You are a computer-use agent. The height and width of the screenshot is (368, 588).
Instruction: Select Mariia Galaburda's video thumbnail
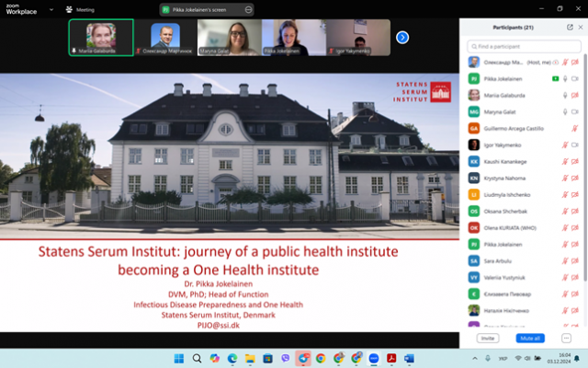pyautogui.click(x=101, y=38)
